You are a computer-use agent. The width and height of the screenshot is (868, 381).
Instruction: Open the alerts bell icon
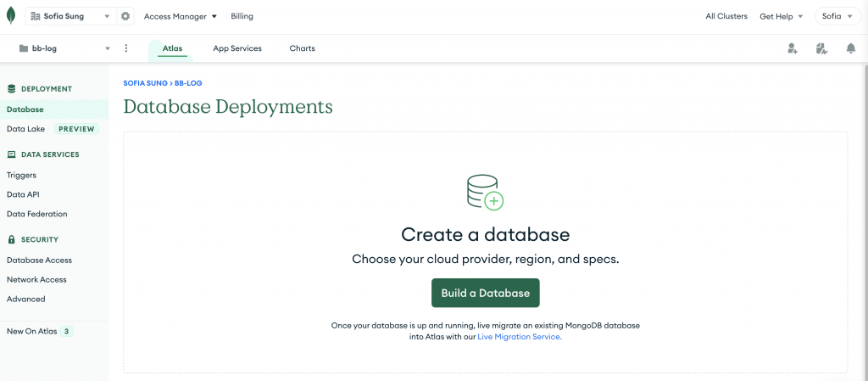851,48
